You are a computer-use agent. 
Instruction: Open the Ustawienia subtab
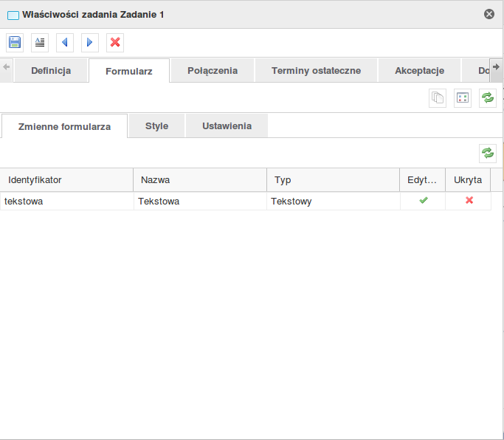click(227, 126)
